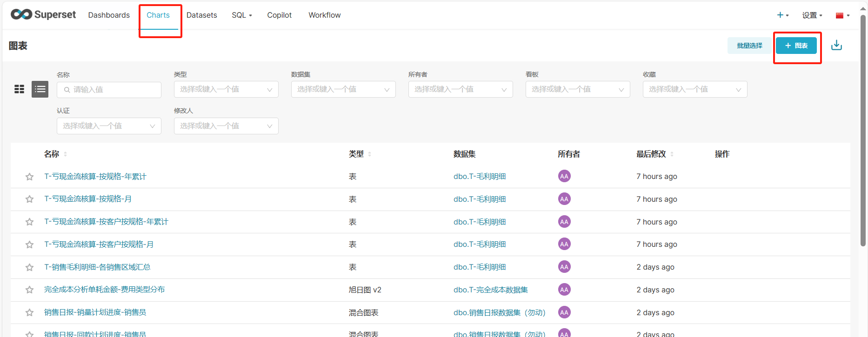Click the + 图表 button
This screenshot has width=868, height=337.
[x=796, y=46]
